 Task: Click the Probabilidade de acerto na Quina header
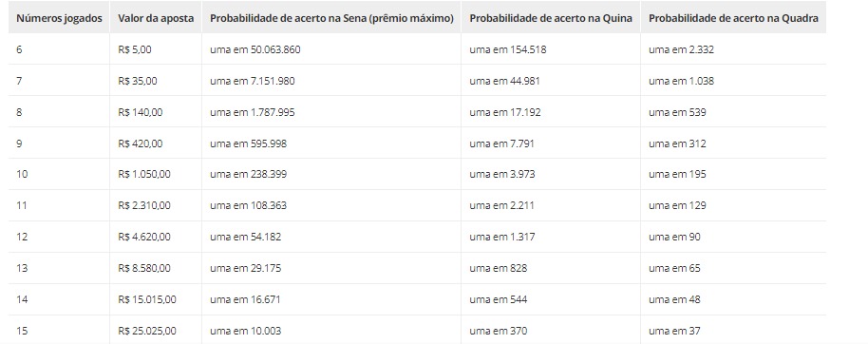pos(551,18)
